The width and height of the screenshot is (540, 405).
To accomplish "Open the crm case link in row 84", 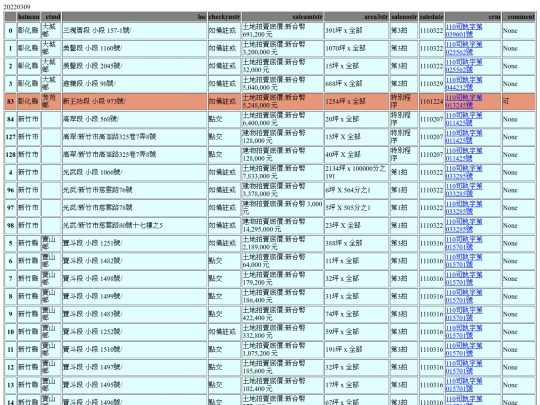I will pyautogui.click(x=464, y=119).
